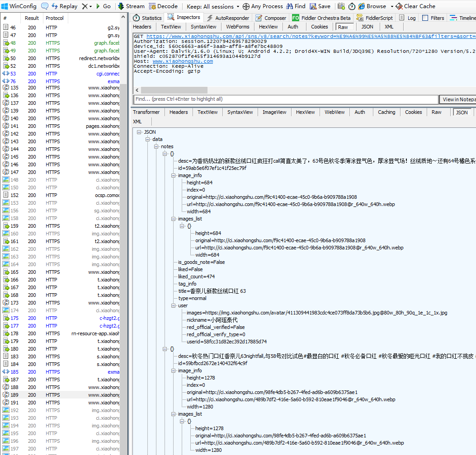Collapse the notes node
This screenshot has width=476, height=455.
click(x=156, y=146)
